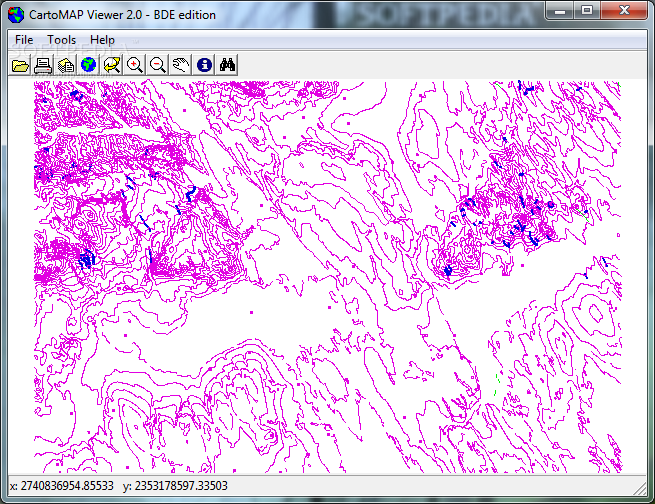Maximize the CartoMAP Viewer window
Screen dimensions: 655x504
587,10
